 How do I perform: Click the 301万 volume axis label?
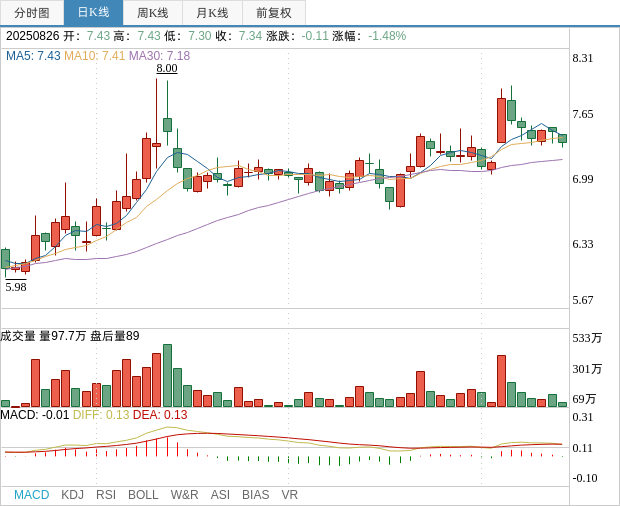587,369
